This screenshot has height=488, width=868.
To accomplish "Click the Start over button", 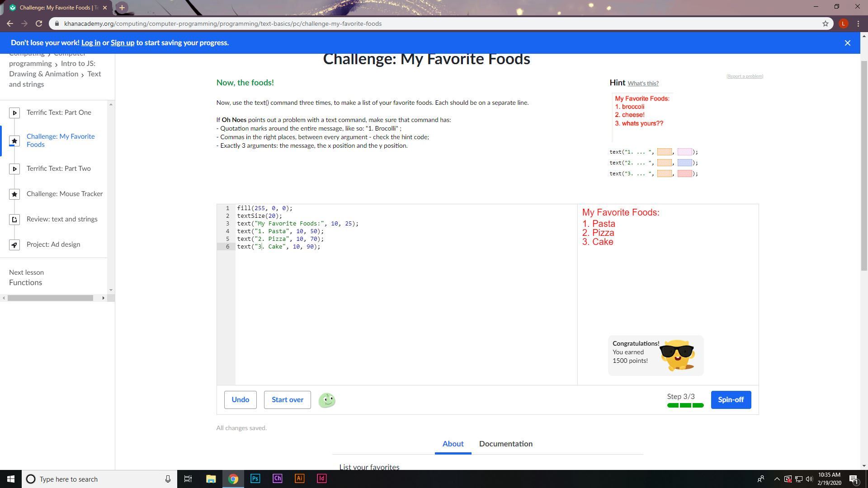I will (x=287, y=400).
